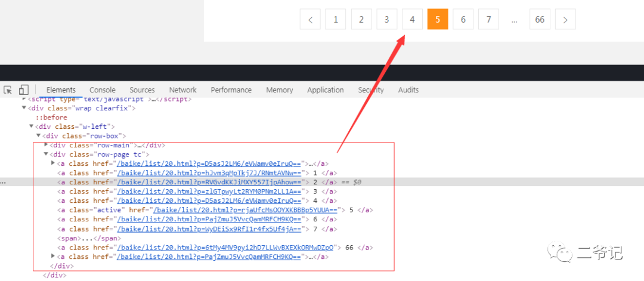644x281 pixels.
Task: Click the three-dot gutter menu beside selected row
Action: [x=2, y=182]
